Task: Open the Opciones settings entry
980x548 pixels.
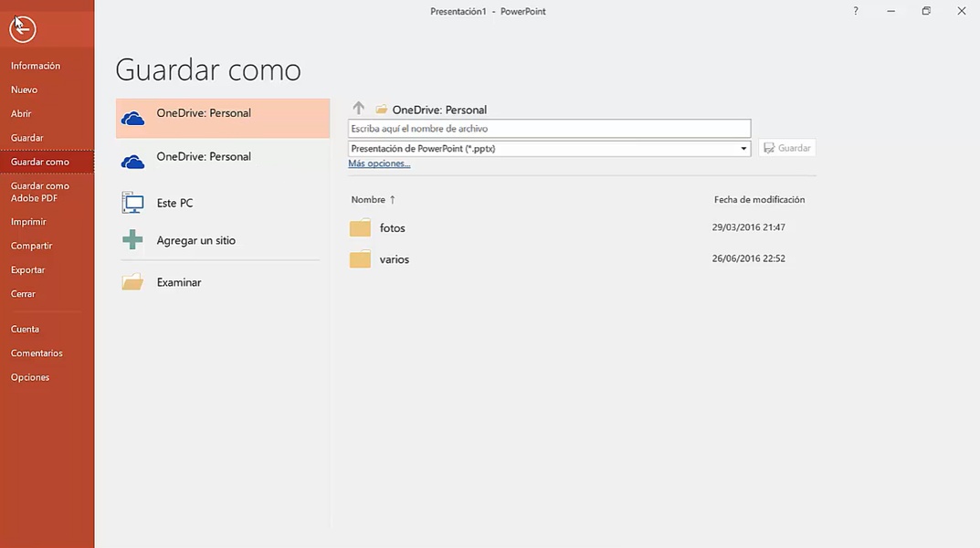Action: point(30,376)
